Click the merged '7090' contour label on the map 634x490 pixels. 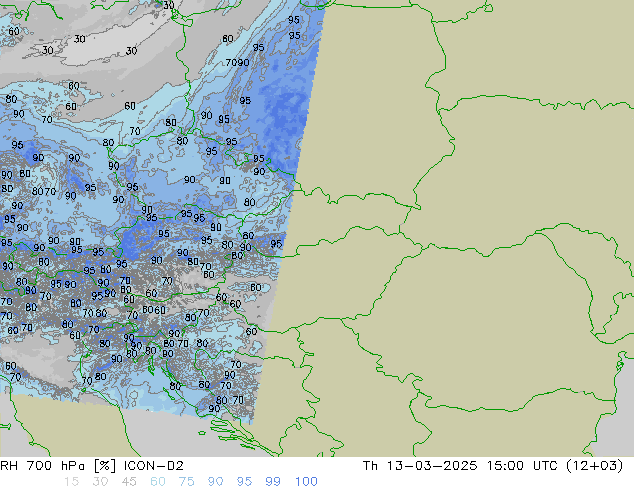pyautogui.click(x=237, y=63)
